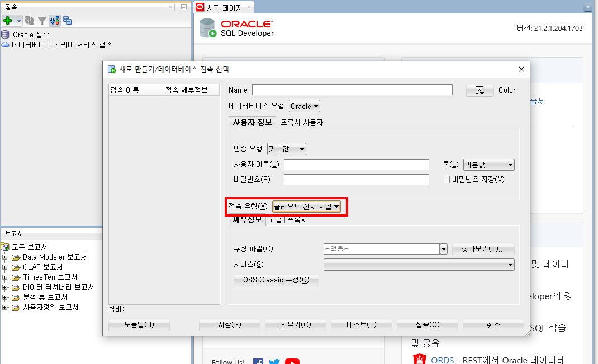The width and height of the screenshot is (598, 364).
Task: Open the ORDS link on start page
Action: 443,360
